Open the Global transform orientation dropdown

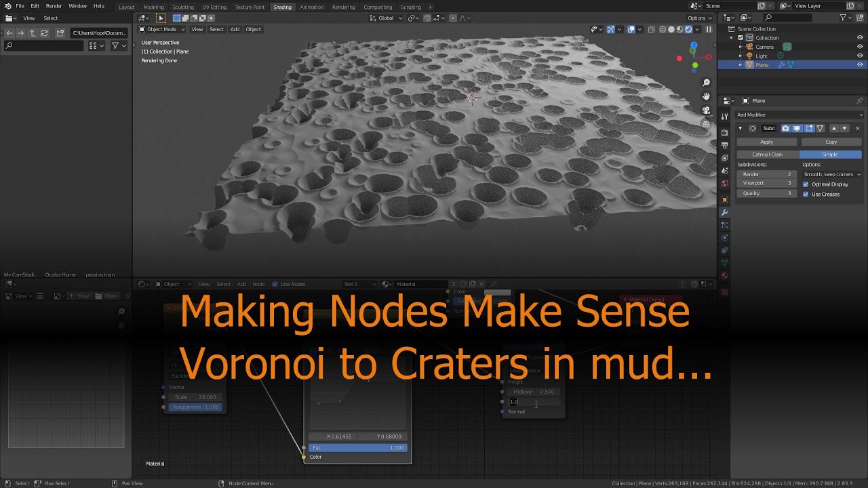tap(387, 18)
